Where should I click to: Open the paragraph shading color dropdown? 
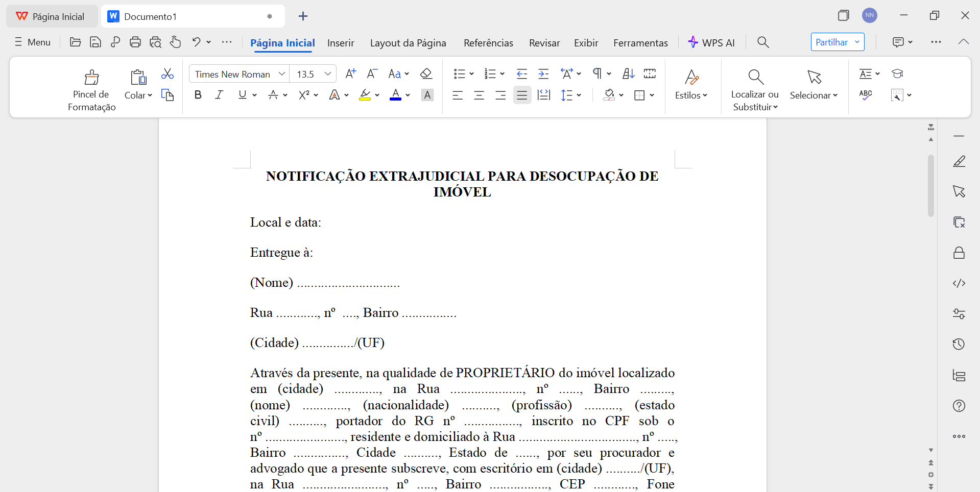pyautogui.click(x=622, y=95)
